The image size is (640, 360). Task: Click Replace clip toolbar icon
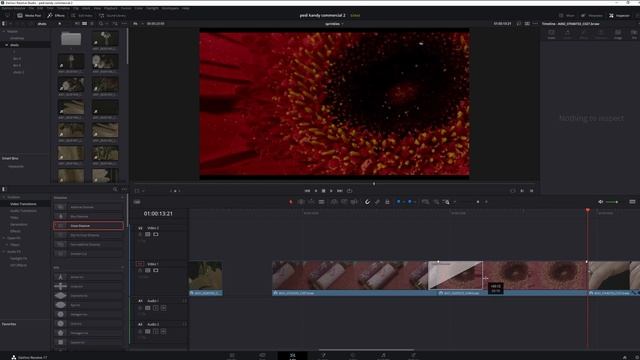tap(354, 202)
